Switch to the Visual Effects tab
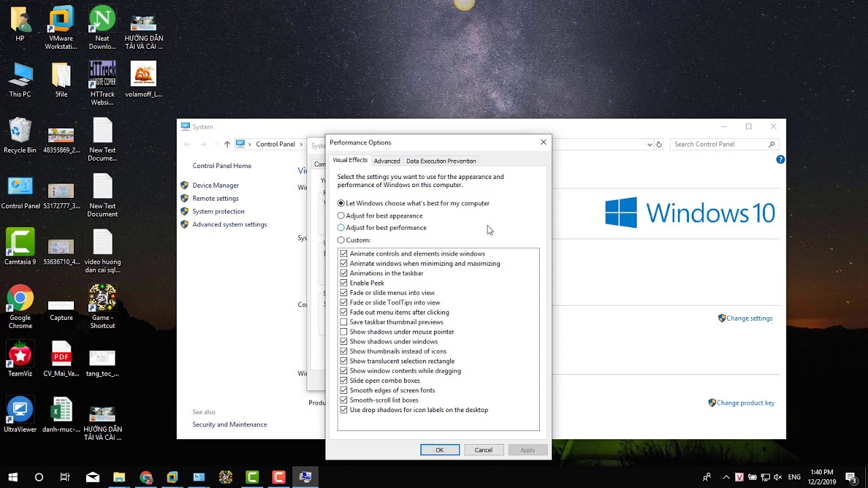 (350, 160)
